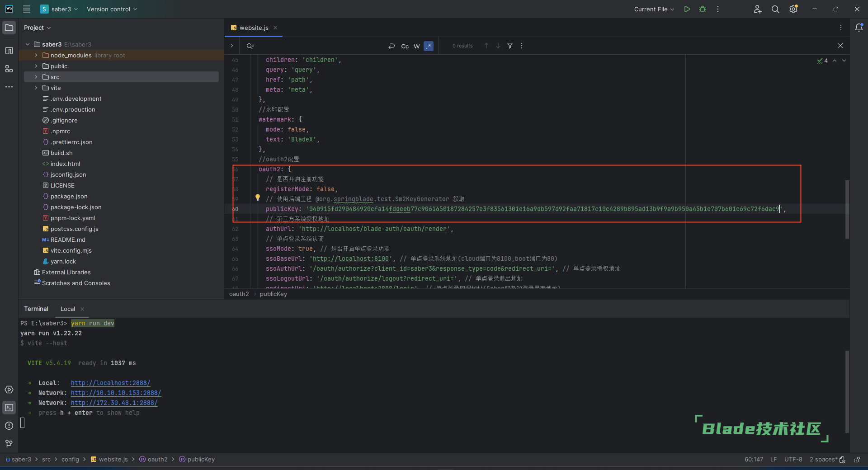
Task: Change LF line separator
Action: click(x=774, y=460)
